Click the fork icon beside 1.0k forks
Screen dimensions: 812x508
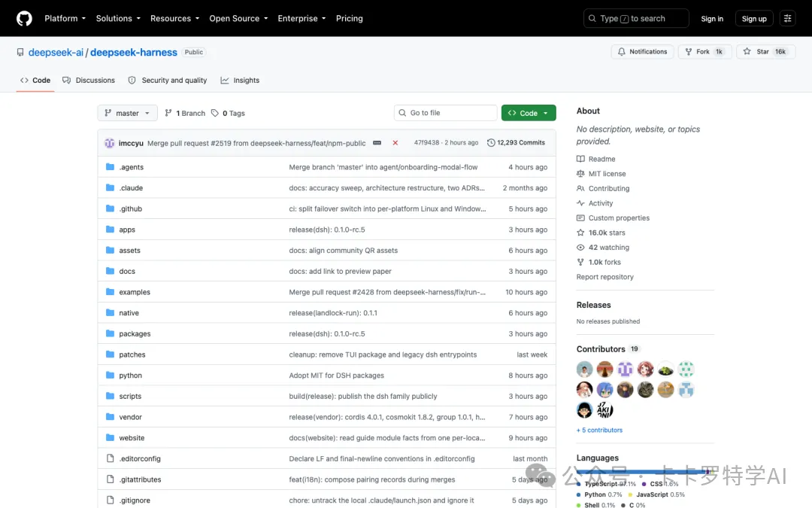580,263
